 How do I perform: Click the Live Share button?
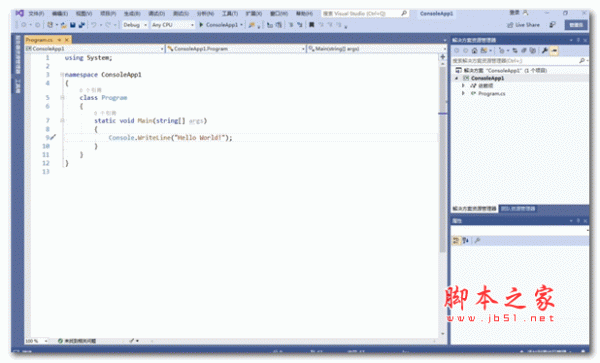[x=523, y=25]
